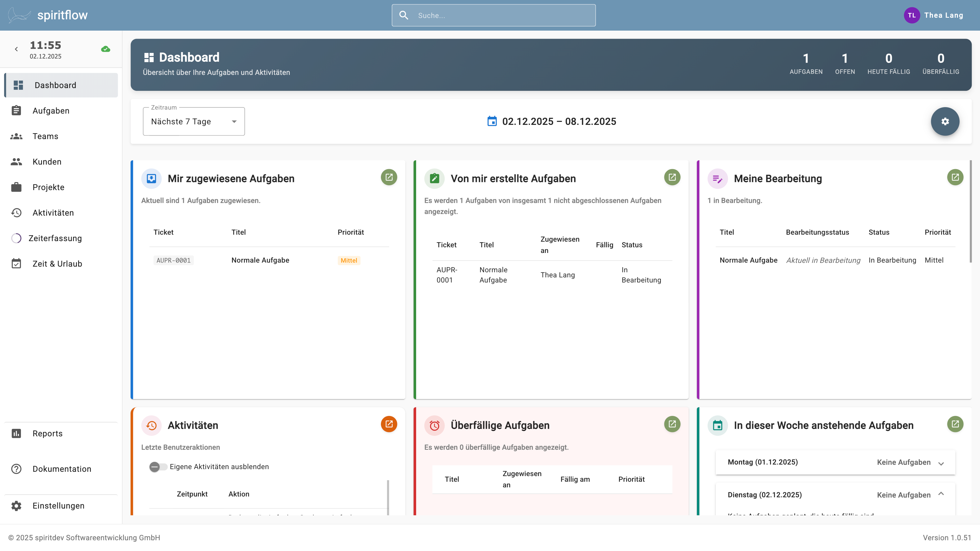Image resolution: width=980 pixels, height=551 pixels.
Task: Open Einstellungen in the sidebar
Action: click(61, 506)
